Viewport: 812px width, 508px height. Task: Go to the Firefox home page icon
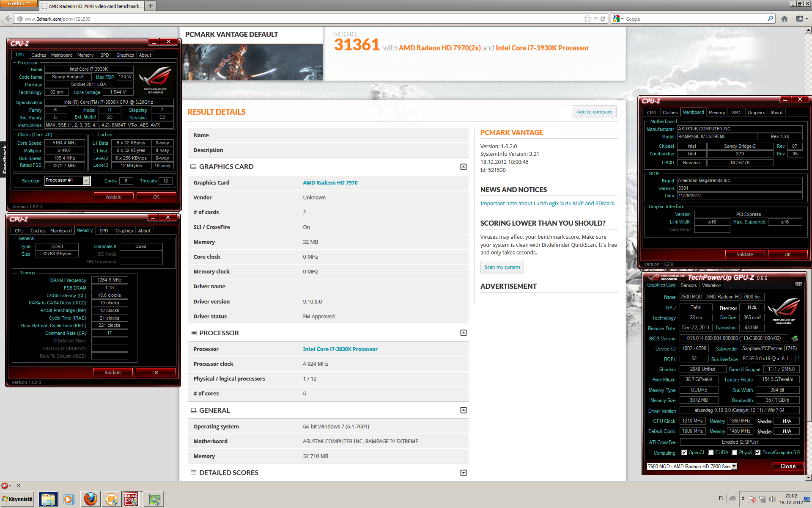pyautogui.click(x=785, y=19)
